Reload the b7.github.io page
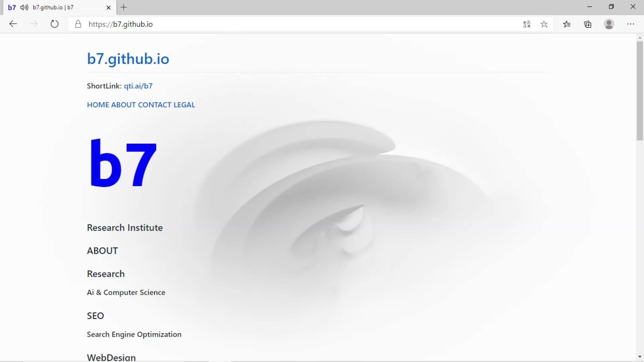The width and height of the screenshot is (644, 362). [x=54, y=24]
